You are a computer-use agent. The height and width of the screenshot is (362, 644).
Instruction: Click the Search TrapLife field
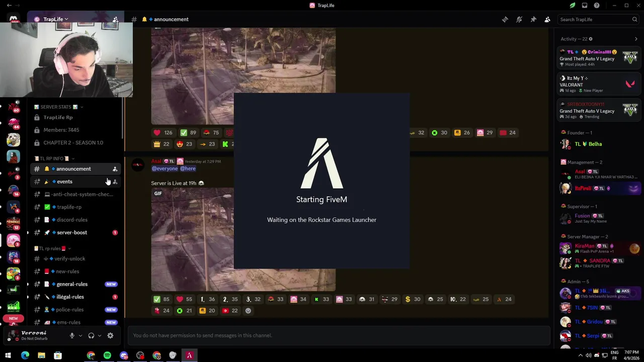click(598, 19)
